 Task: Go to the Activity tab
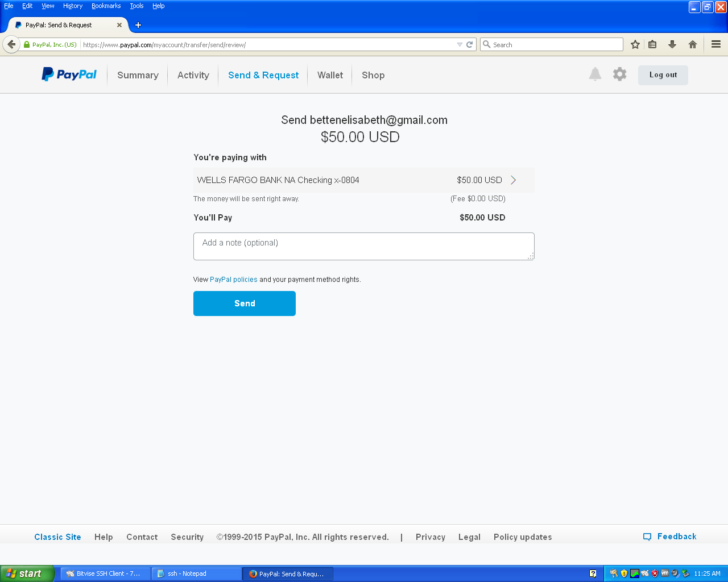click(193, 75)
